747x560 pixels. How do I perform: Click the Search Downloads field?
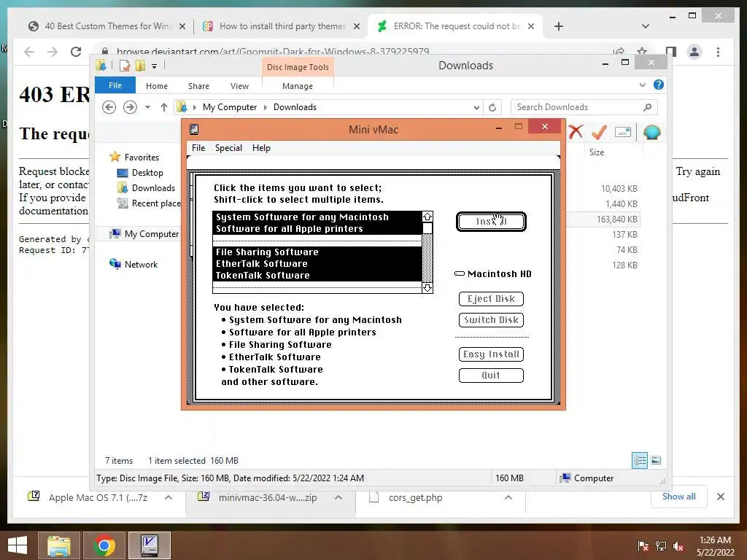coord(584,107)
